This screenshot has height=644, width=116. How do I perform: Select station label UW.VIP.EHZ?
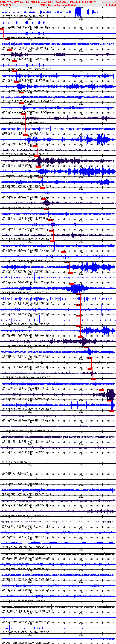point(8,271)
